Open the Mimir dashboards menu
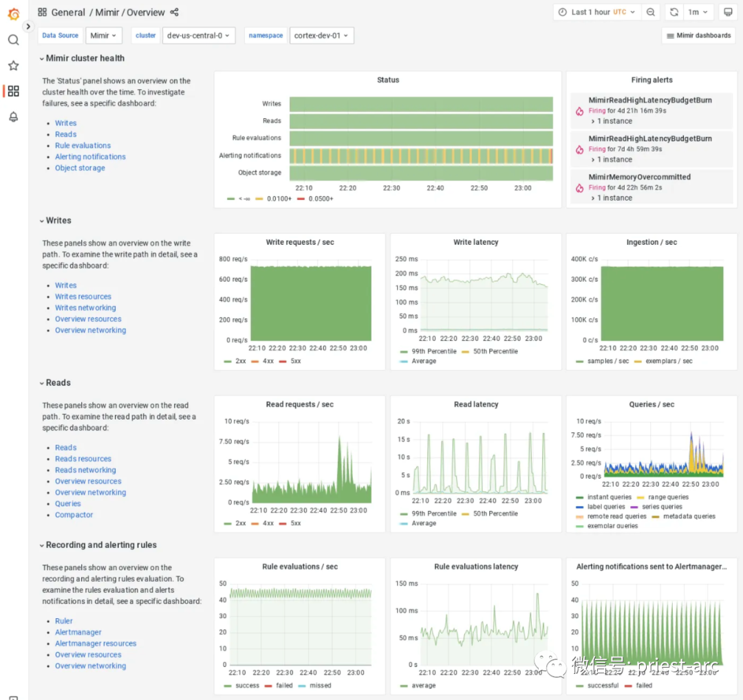 698,36
